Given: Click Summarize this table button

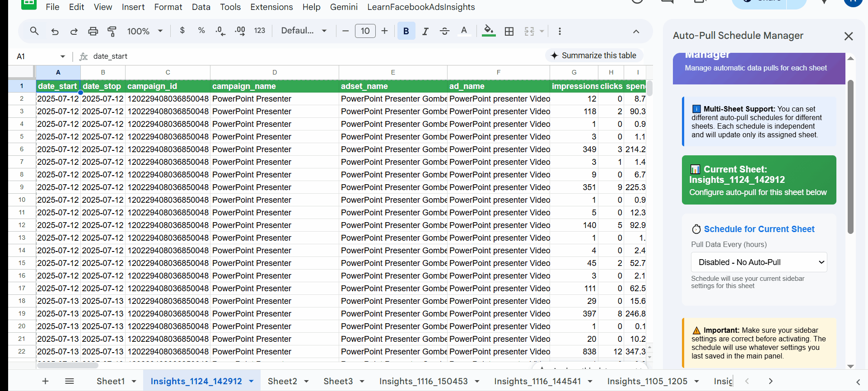Looking at the screenshot, I should pos(593,56).
